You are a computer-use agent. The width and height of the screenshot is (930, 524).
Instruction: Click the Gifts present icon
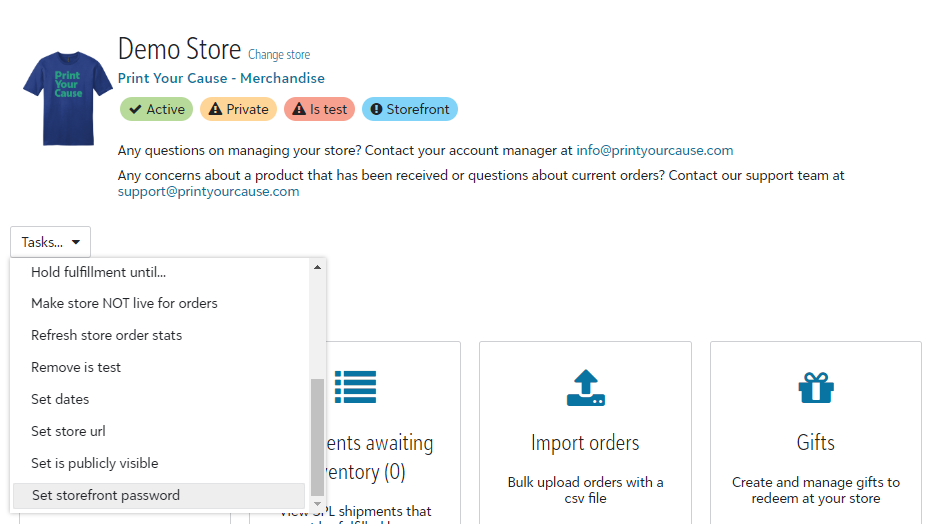point(816,388)
